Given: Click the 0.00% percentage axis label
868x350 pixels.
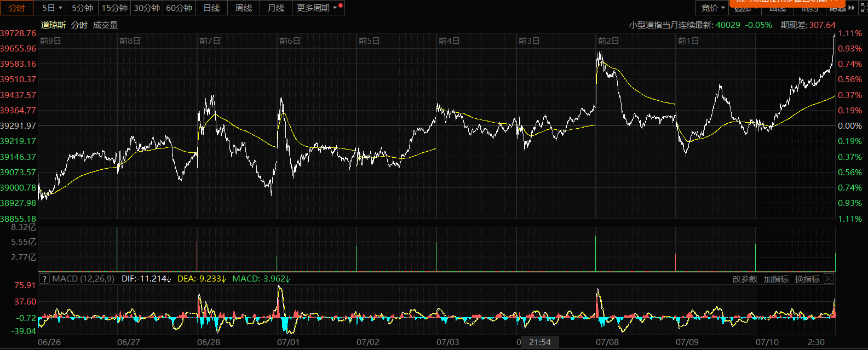Looking at the screenshot, I should (850, 126).
